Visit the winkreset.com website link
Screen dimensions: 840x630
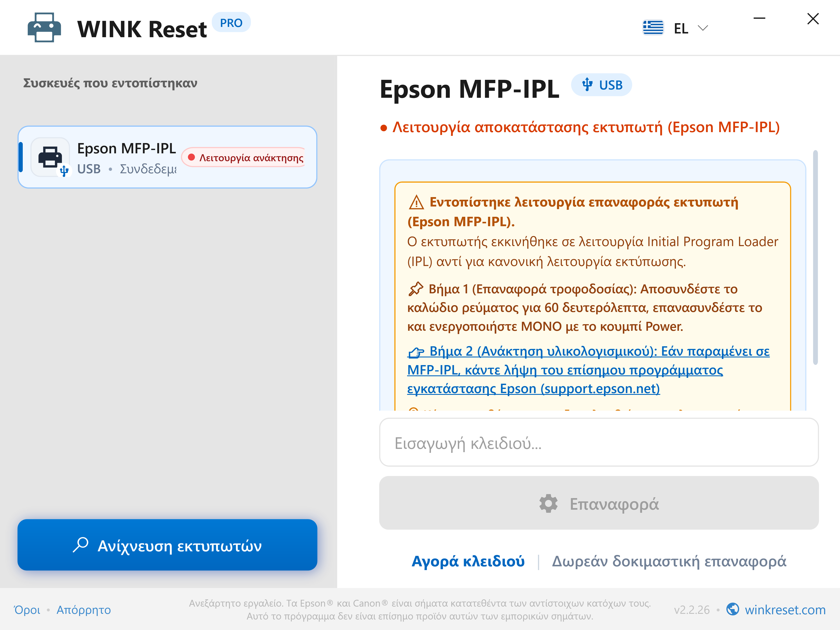(785, 610)
